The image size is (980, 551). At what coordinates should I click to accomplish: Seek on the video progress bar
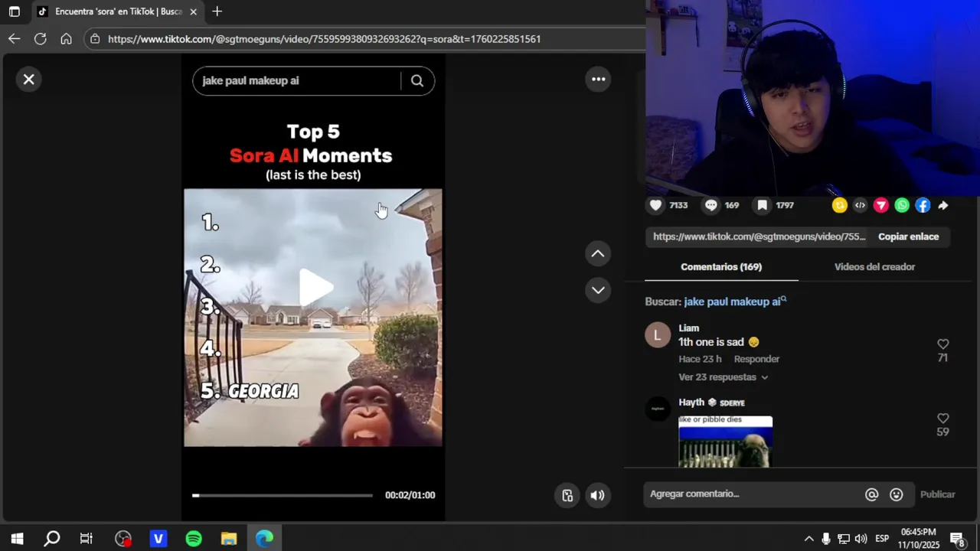(x=283, y=495)
